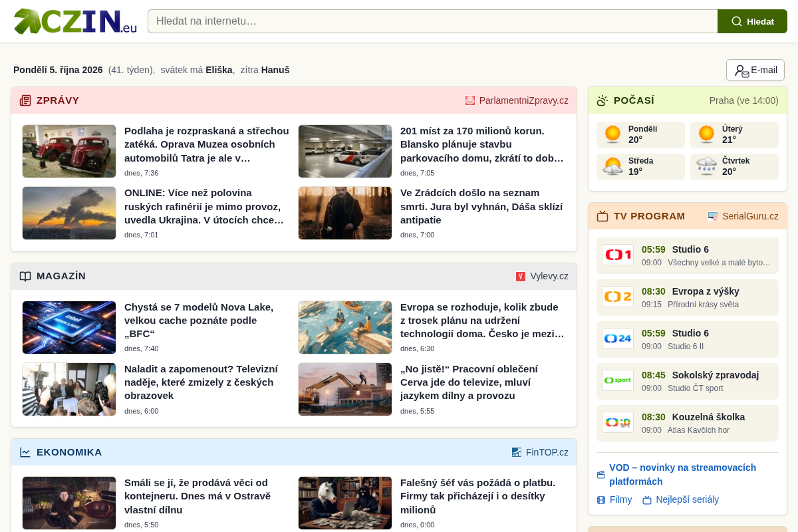Open the Blansko parking house article thumbnail
This screenshot has width=798, height=532.
coord(345,151)
